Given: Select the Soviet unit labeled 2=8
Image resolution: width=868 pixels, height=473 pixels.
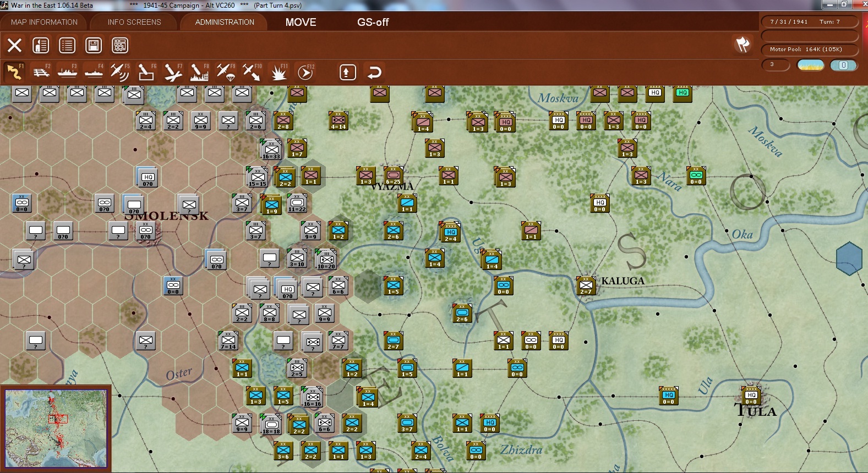Looking at the screenshot, I should tap(283, 120).
